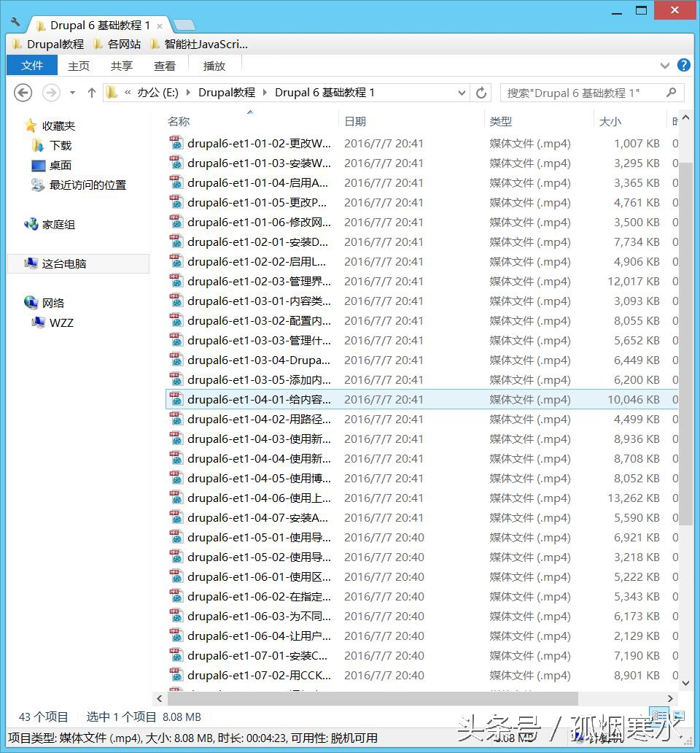700x753 pixels.
Task: Select the mp4 icon of drupal6-et1-02-01 file
Action: click(176, 242)
